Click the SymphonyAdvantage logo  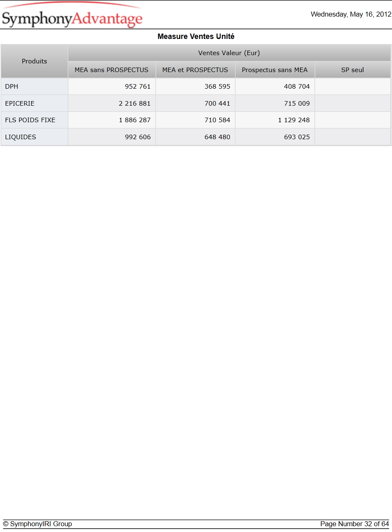(x=72, y=15)
